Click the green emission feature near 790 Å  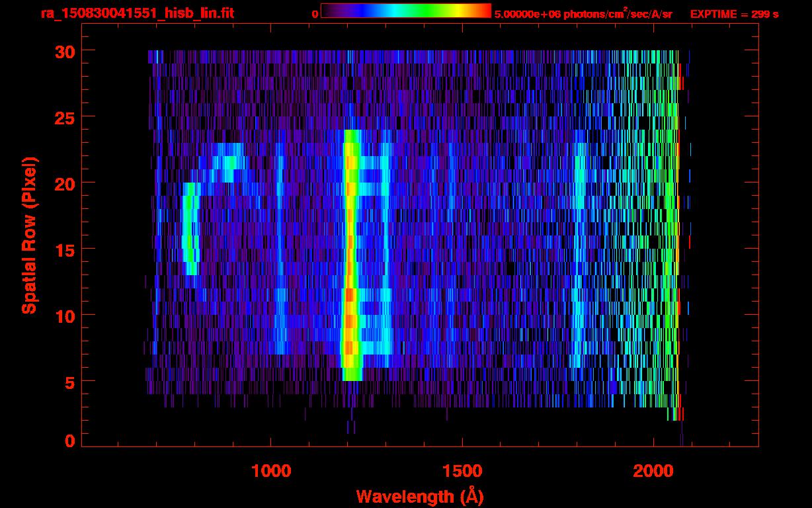click(x=190, y=228)
